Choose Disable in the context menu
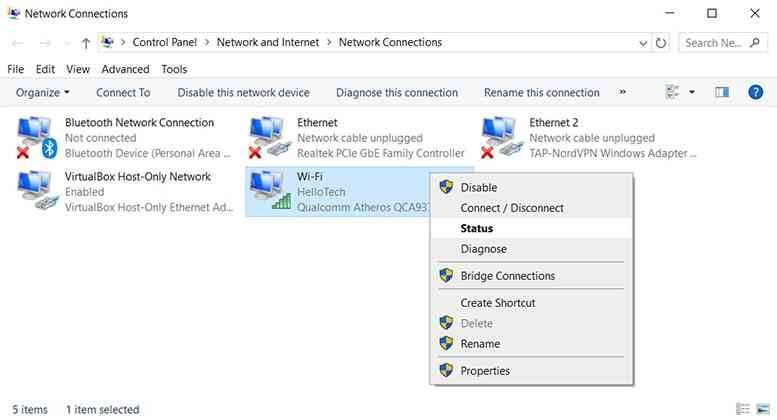777x420 pixels. (531, 187)
